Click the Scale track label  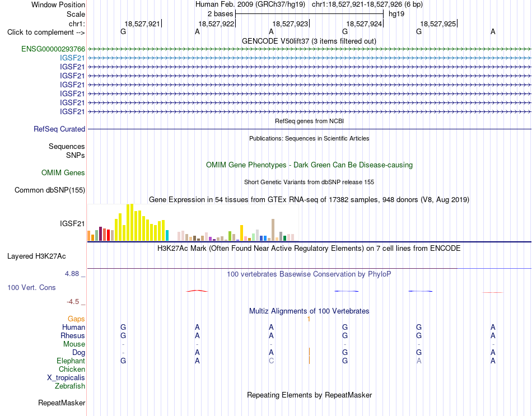(76, 14)
